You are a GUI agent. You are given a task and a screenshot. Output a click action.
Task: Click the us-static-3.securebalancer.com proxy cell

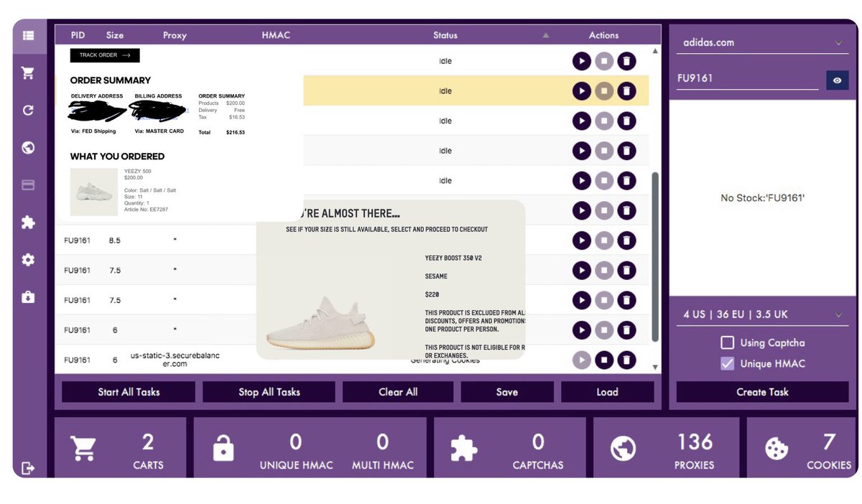click(175, 360)
